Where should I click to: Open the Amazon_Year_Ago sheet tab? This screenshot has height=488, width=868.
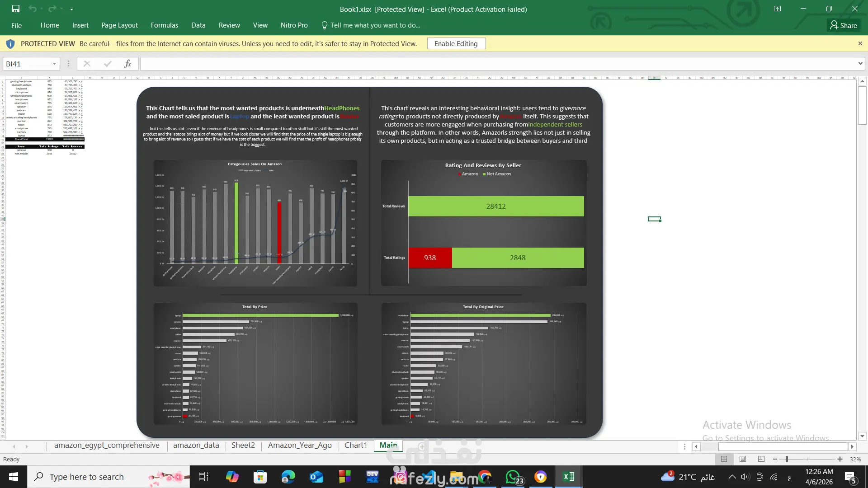click(300, 446)
